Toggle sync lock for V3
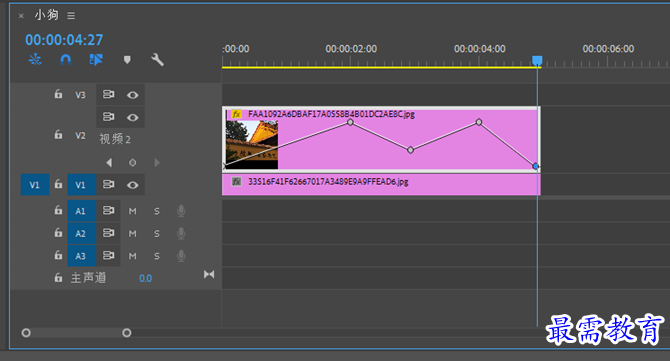Screen dimensions: 670x361 [x=109, y=94]
